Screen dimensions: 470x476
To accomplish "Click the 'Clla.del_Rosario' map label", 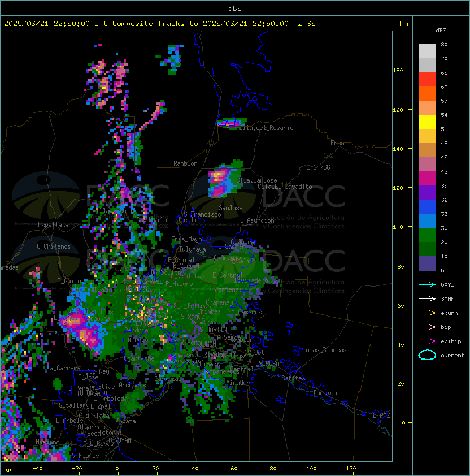I will click(x=267, y=128).
